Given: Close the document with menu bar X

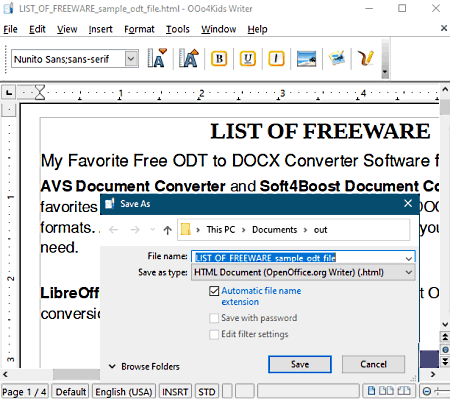Looking at the screenshot, I should point(444,28).
